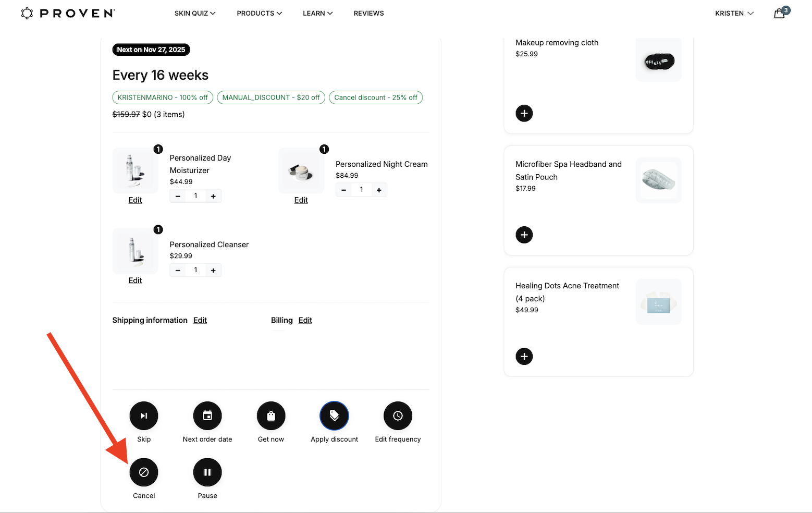
Task: Click the Apply discount tag icon
Action: [x=334, y=416]
